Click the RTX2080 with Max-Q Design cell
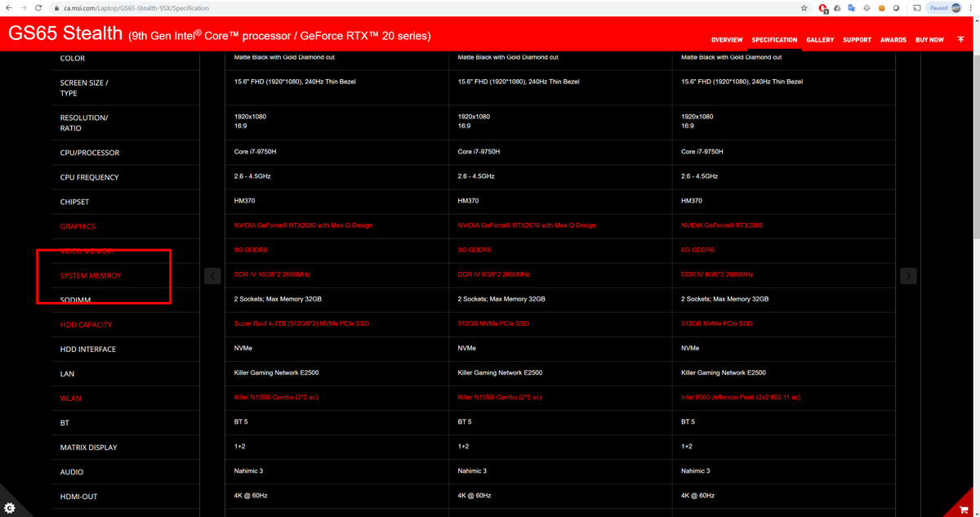 303,225
